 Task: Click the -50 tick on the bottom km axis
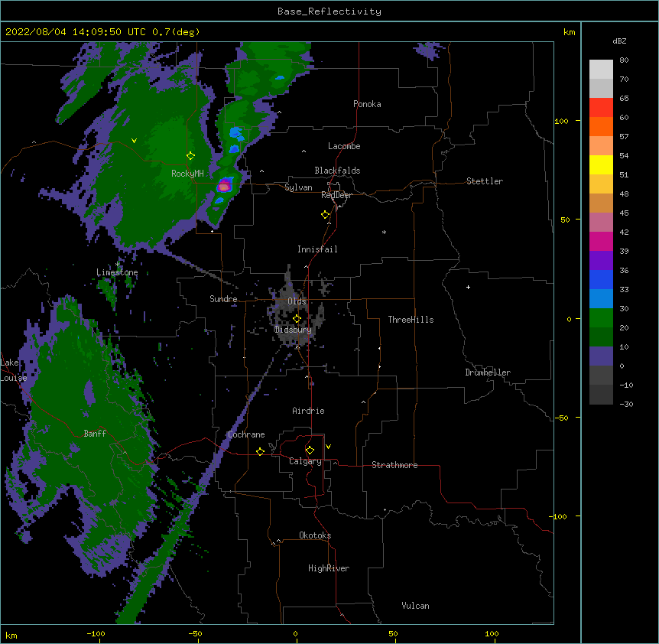195,633
